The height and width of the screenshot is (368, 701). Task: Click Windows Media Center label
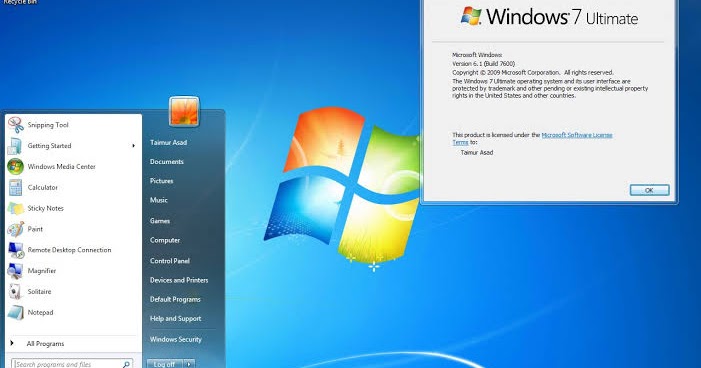[62, 166]
